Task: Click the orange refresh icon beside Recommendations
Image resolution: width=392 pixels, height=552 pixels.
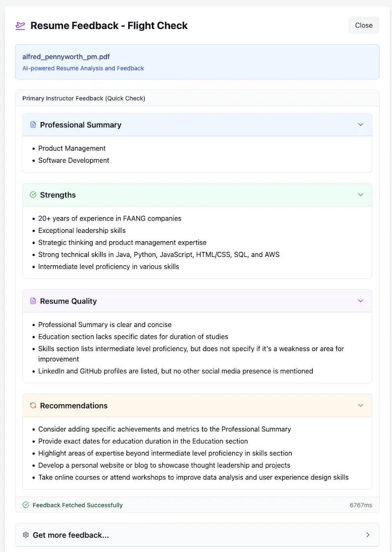Action: tap(33, 405)
